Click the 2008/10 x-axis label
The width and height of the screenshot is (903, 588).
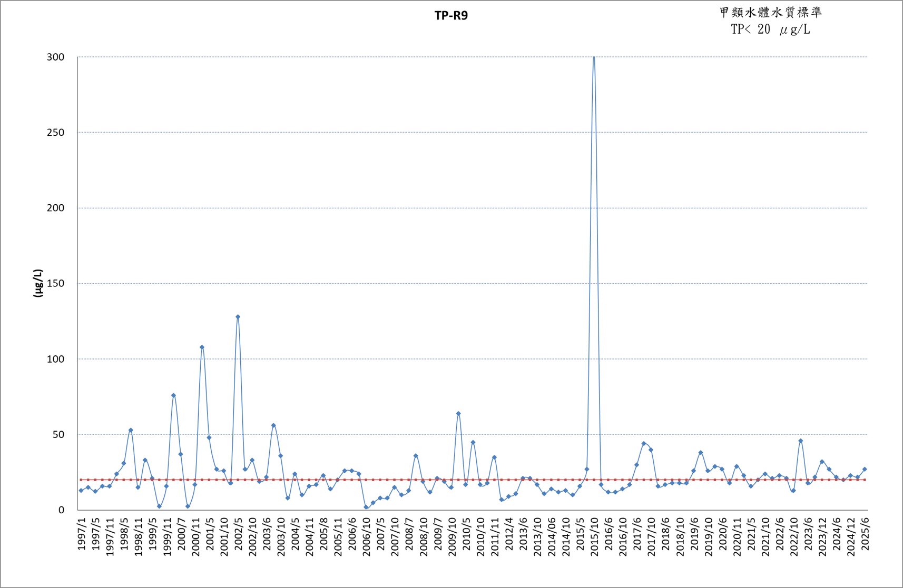[x=424, y=536]
